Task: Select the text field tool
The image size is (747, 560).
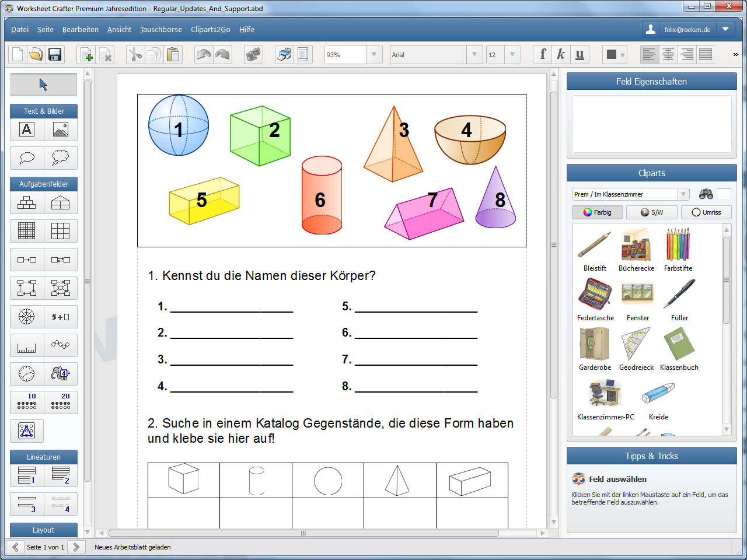Action: click(27, 129)
